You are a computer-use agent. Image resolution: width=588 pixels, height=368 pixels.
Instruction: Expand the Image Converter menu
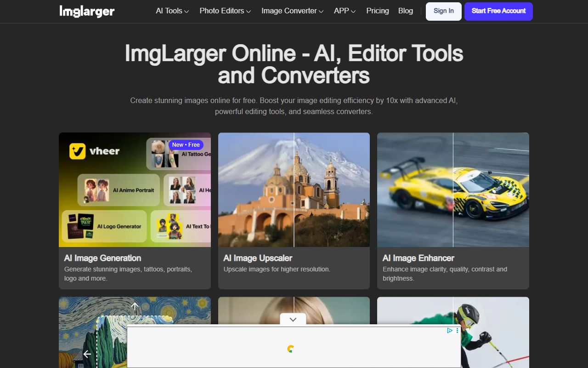pyautogui.click(x=292, y=11)
